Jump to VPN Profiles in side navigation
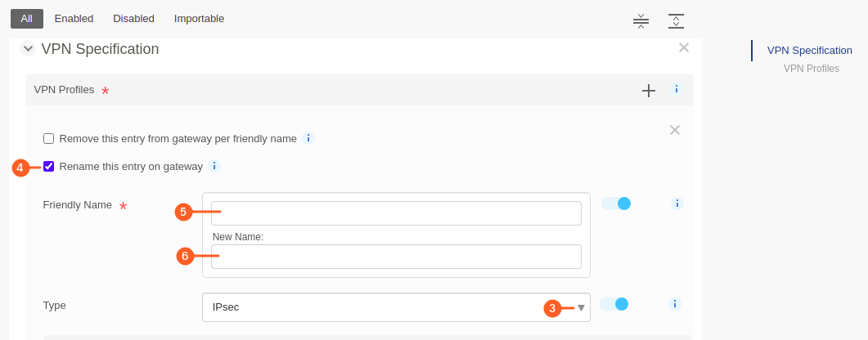This screenshot has width=868, height=340. click(811, 69)
